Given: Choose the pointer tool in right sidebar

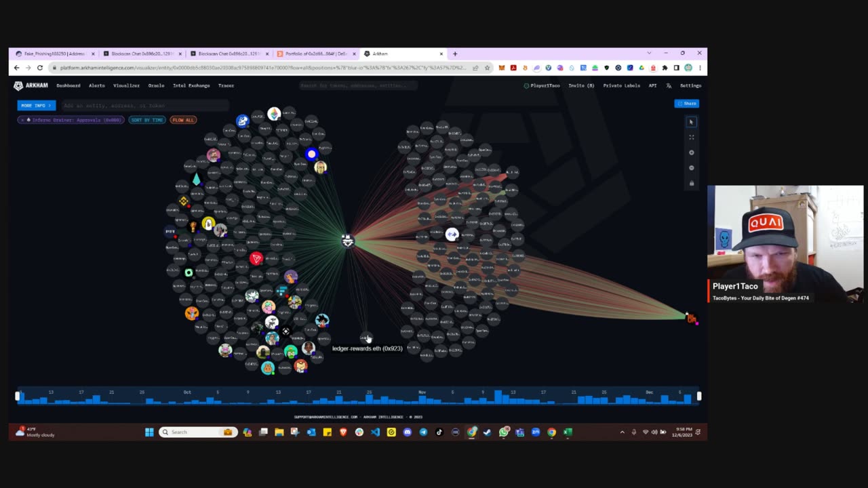Looking at the screenshot, I should pos(691,122).
